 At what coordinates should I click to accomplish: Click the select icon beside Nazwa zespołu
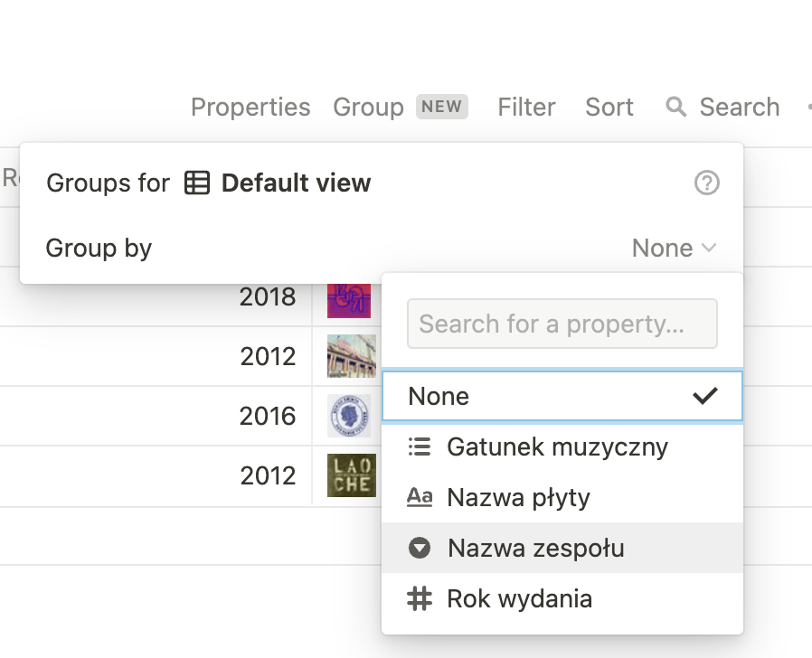(x=419, y=548)
